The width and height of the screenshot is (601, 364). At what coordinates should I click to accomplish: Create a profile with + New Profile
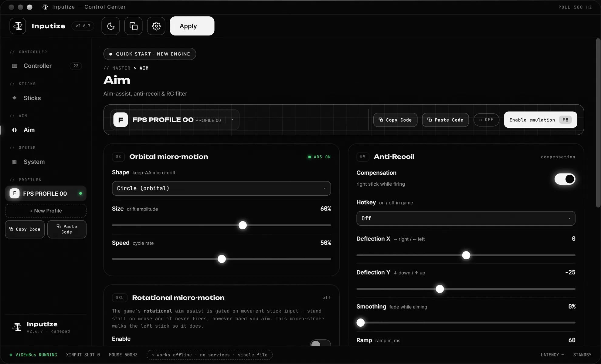46,211
